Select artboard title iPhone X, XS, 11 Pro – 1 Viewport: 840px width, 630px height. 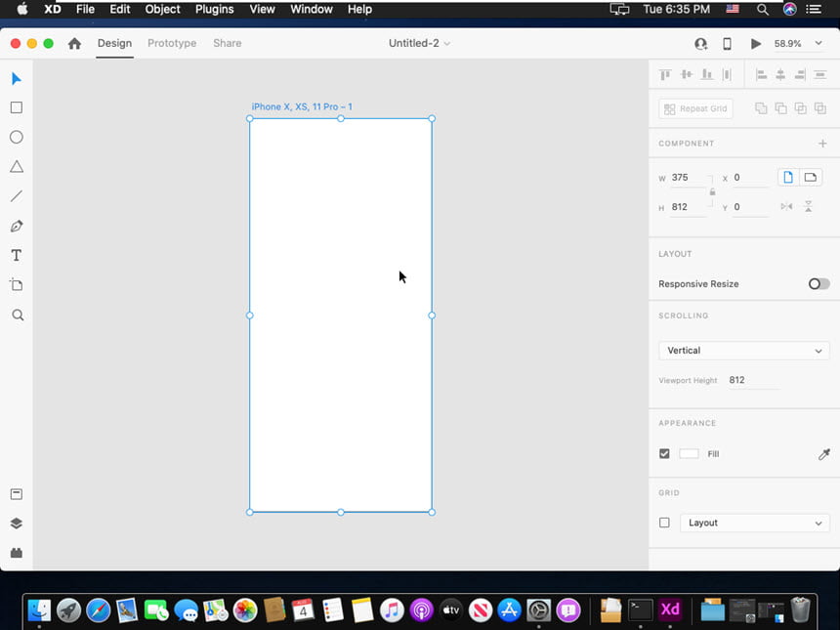pos(302,106)
